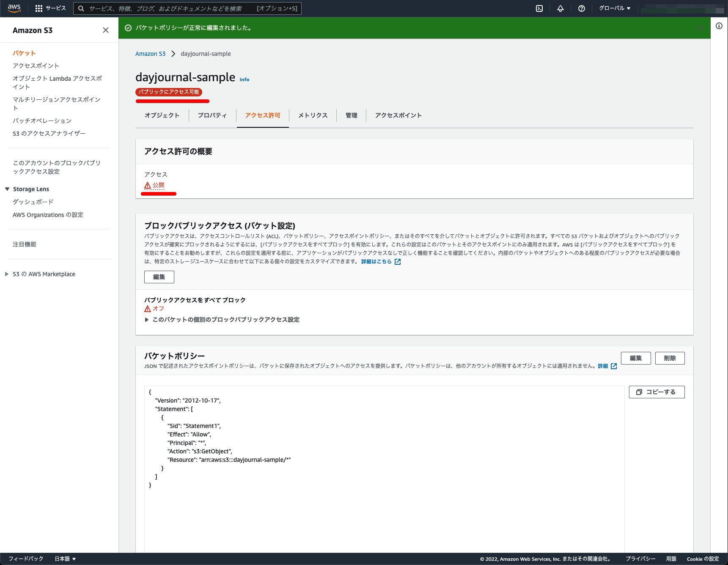Switch to the メトリクス tab
The image size is (728, 565).
[313, 115]
